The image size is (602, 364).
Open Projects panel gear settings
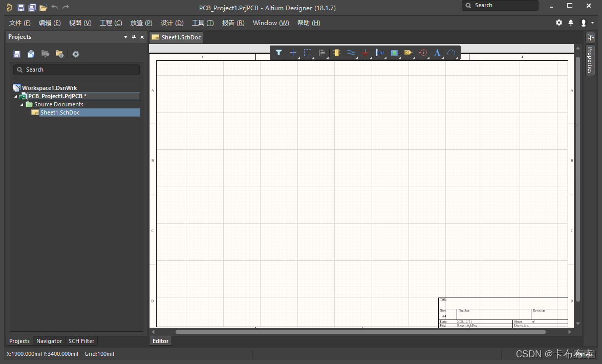pyautogui.click(x=76, y=54)
